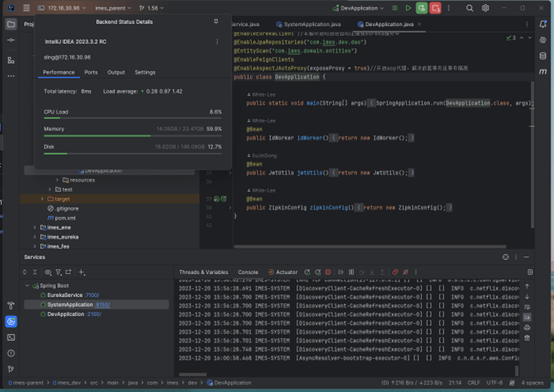
Task: Toggle Mute Breakpoints icon
Action: pos(406,272)
